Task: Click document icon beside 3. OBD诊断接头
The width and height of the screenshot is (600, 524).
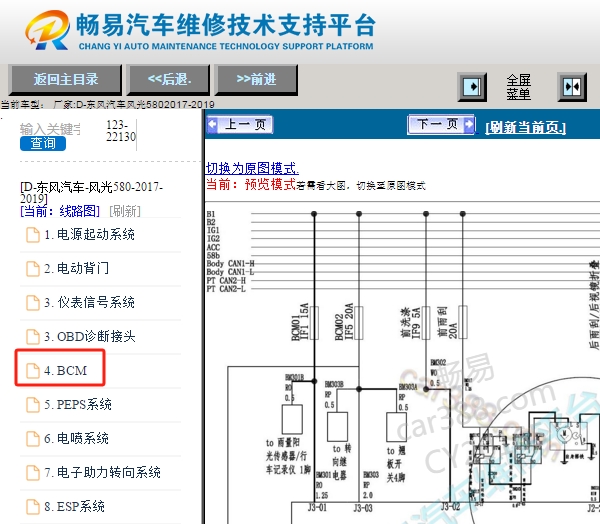Action: (33, 337)
